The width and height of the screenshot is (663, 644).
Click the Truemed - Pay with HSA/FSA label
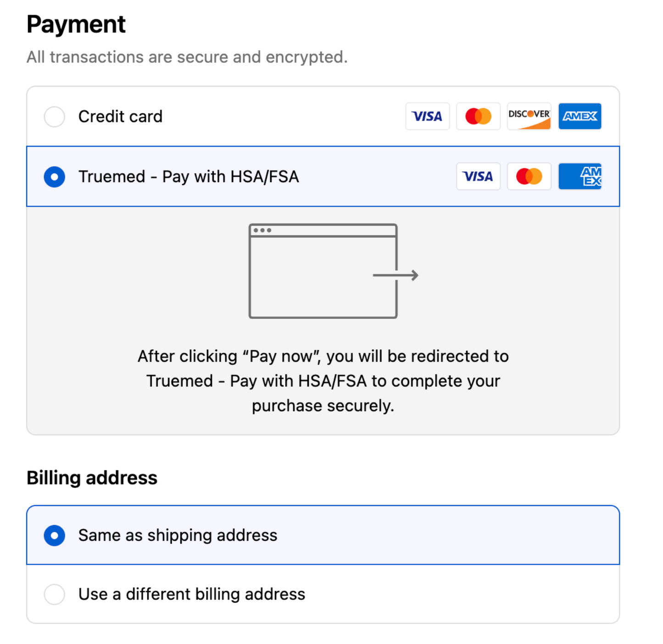pos(189,176)
